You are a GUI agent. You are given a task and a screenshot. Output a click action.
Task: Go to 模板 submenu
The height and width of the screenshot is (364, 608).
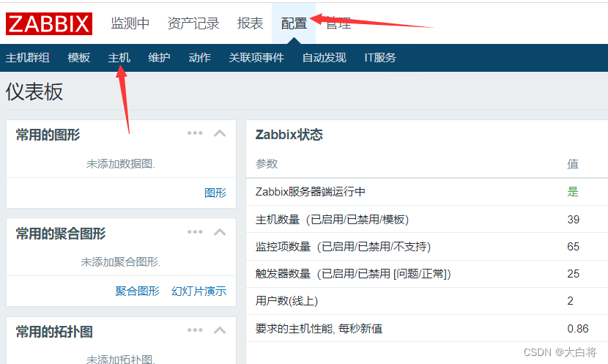pyautogui.click(x=78, y=58)
